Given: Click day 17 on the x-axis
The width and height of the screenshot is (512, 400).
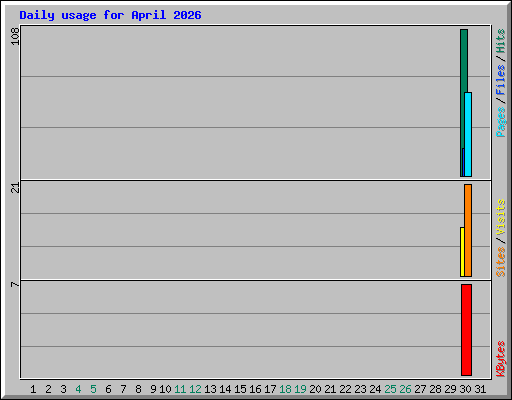Looking at the screenshot, I should [270, 389].
